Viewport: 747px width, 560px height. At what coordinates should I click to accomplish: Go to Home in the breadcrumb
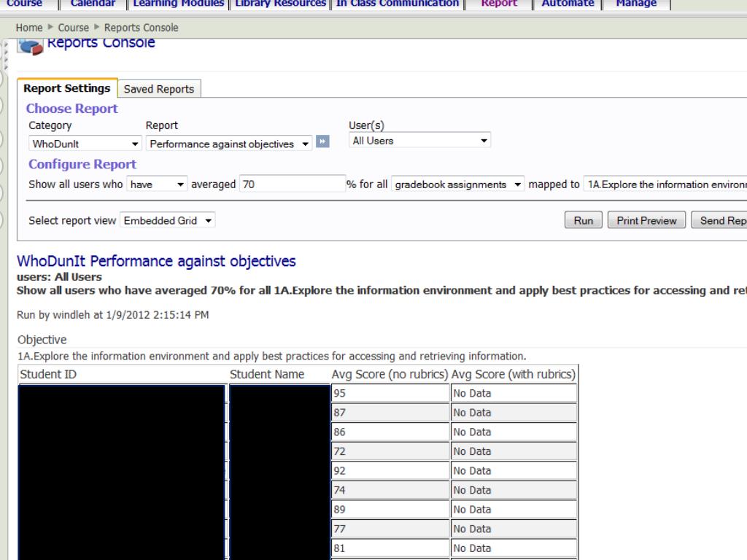coord(29,28)
